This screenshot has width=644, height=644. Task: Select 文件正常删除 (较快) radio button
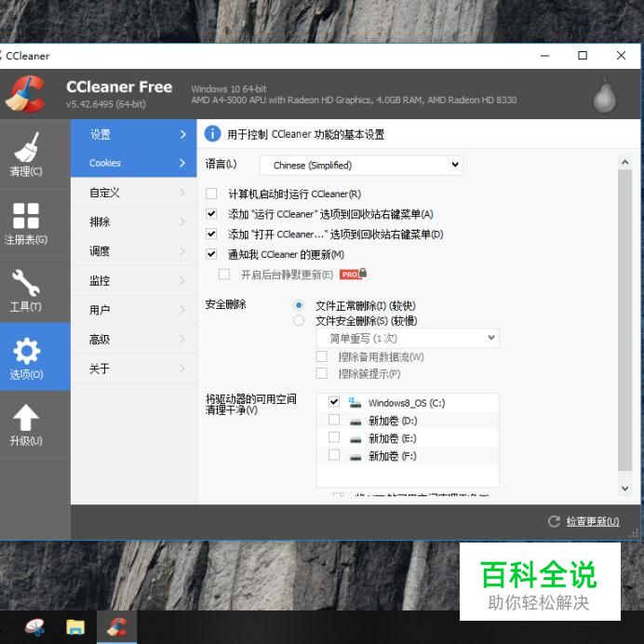(299, 305)
